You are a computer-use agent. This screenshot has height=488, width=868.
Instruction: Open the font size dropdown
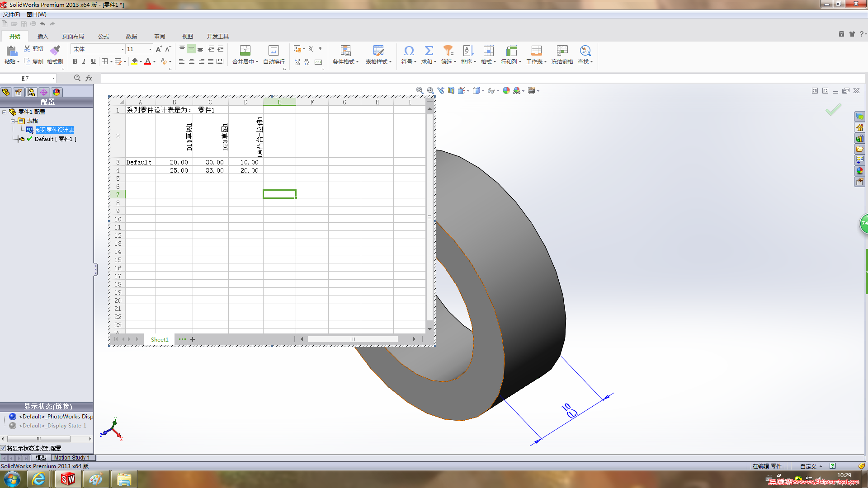150,49
